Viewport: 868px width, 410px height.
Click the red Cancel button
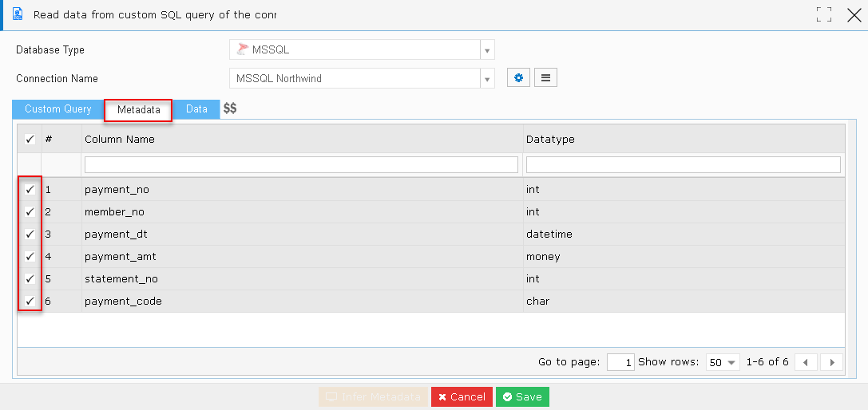click(x=462, y=396)
